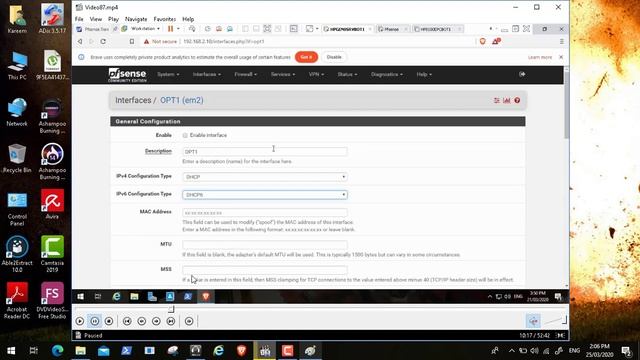Open the Avira desktop icon

pos(52,204)
